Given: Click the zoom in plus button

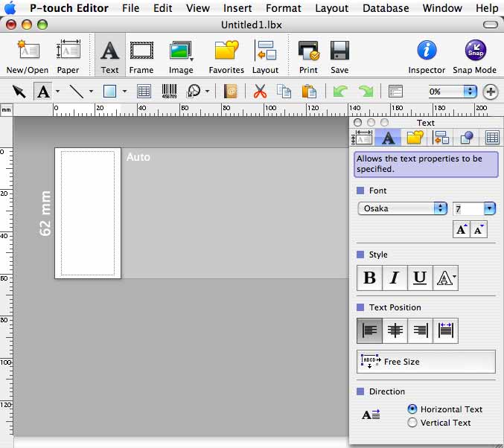Looking at the screenshot, I should click(x=490, y=92).
